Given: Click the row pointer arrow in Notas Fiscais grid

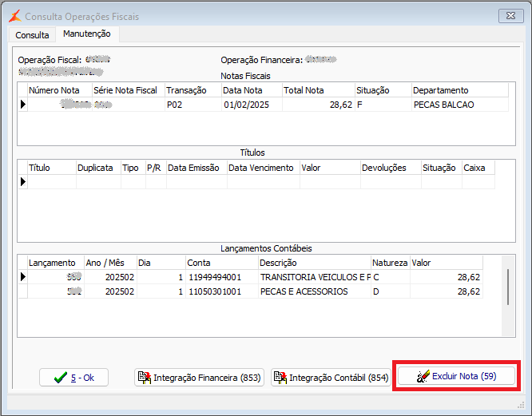Looking at the screenshot, I should (22, 105).
